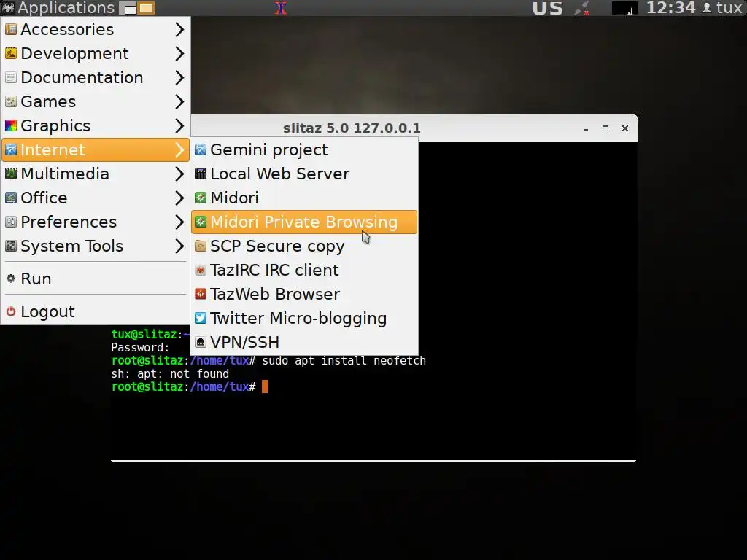Click the gear icon next to Run
The height and width of the screenshot is (560, 747).
click(x=11, y=279)
